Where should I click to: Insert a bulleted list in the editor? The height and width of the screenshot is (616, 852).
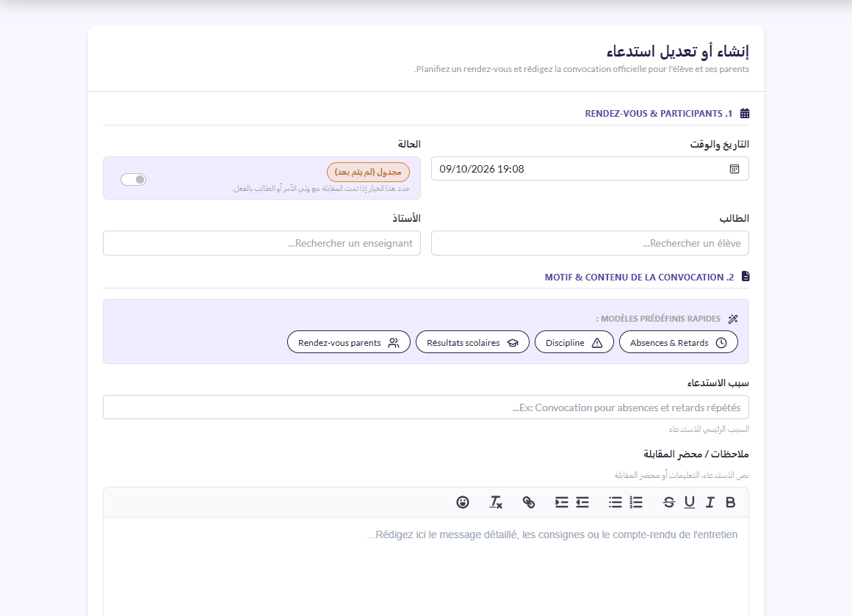[615, 502]
